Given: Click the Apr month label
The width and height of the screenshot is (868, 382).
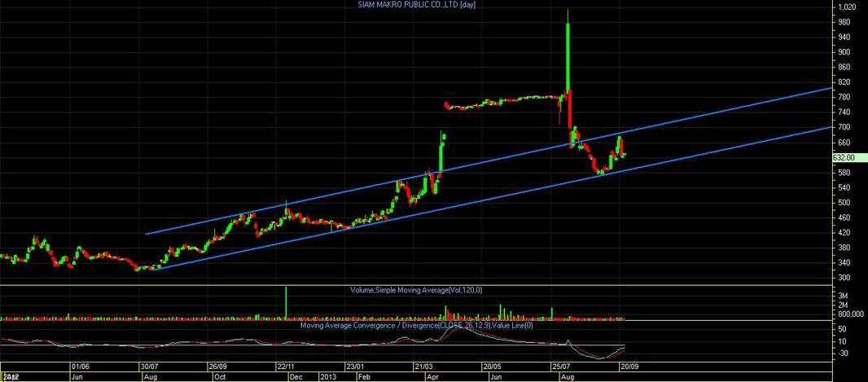Looking at the screenshot, I should point(432,376).
